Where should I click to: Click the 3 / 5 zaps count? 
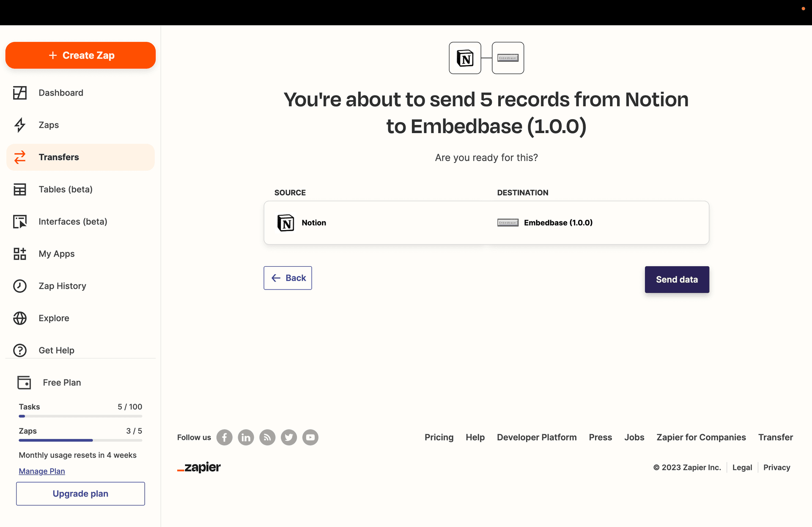tap(134, 431)
